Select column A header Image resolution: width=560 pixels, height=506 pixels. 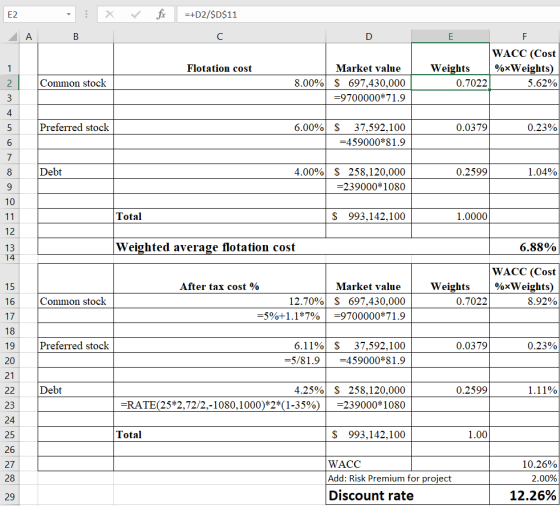[x=29, y=36]
